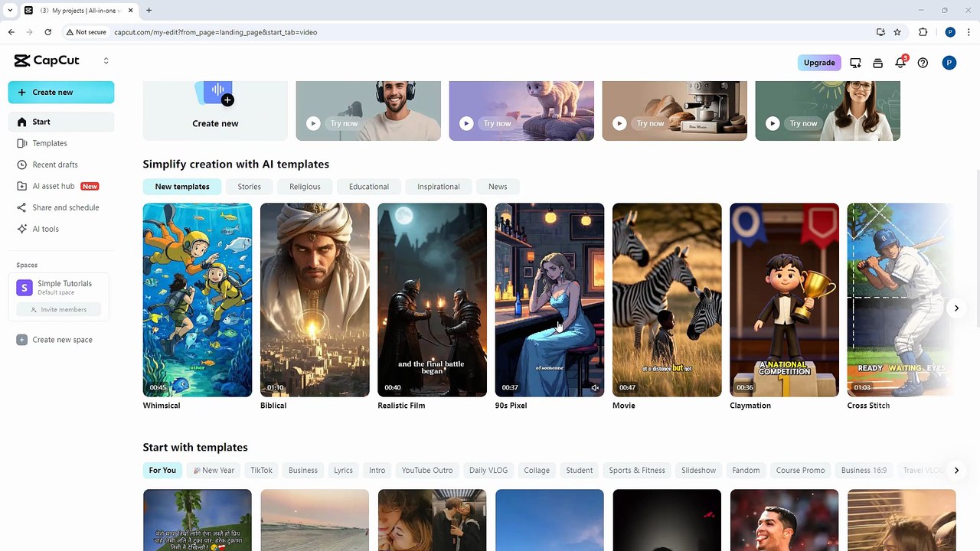Select the Business 16:9 category
The width and height of the screenshot is (980, 551).
click(x=864, y=471)
